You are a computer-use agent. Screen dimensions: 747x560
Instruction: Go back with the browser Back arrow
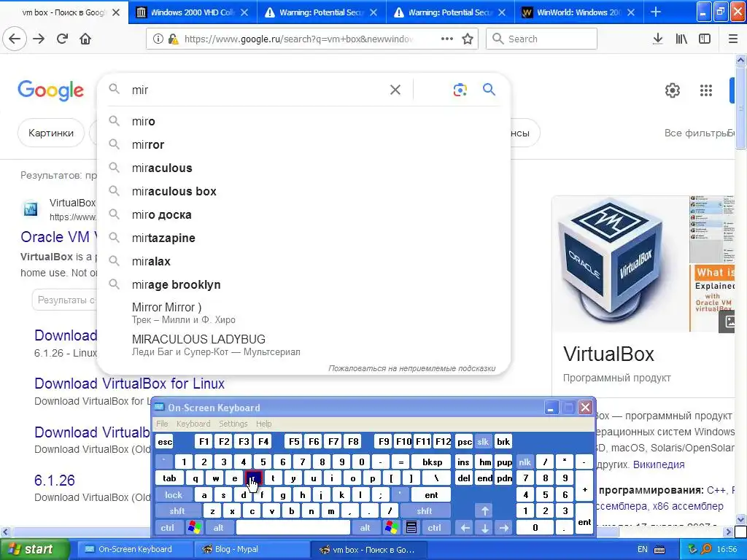[x=15, y=39]
